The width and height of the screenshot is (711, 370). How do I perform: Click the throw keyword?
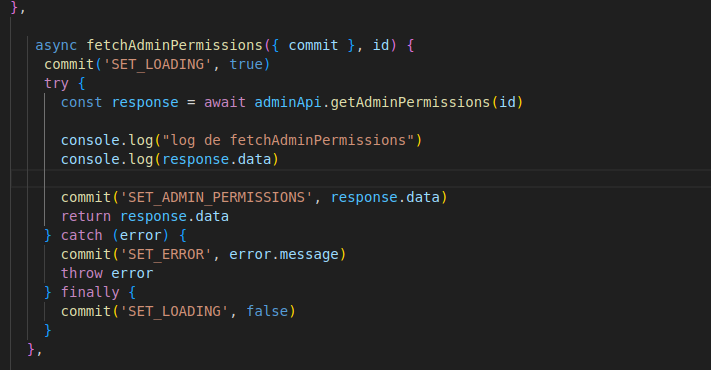[82, 274]
